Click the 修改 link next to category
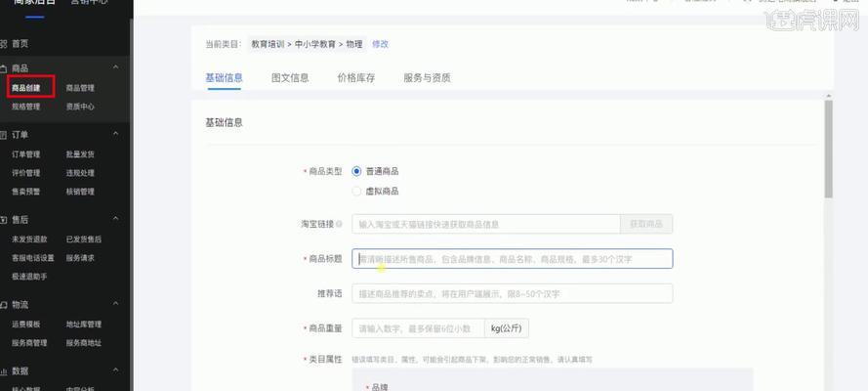This screenshot has height=391, width=868. (x=380, y=44)
